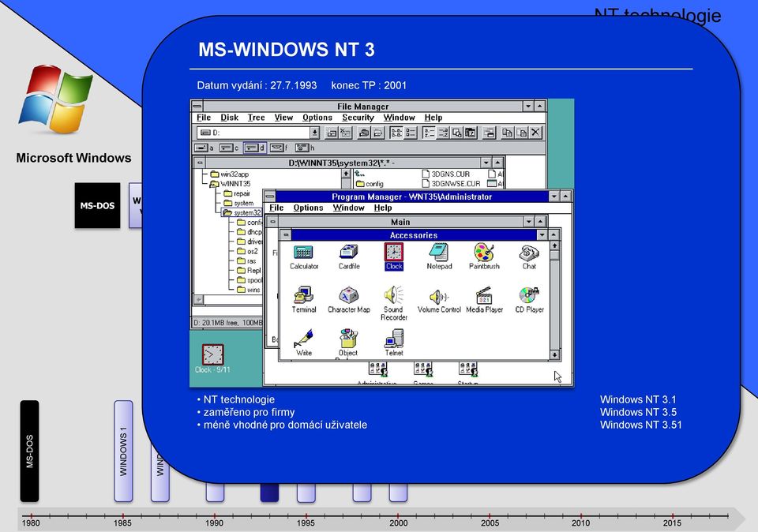Click Connect Network Drive in File Manager toolbar

click(331, 133)
